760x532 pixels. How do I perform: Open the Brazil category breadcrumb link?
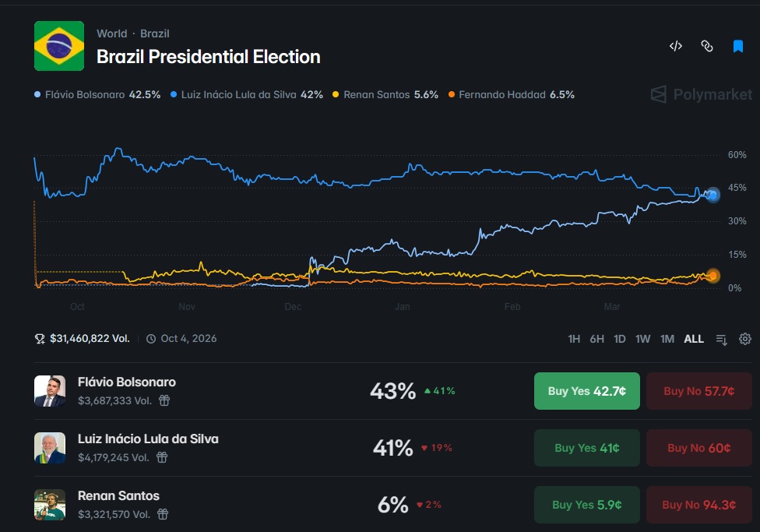155,33
